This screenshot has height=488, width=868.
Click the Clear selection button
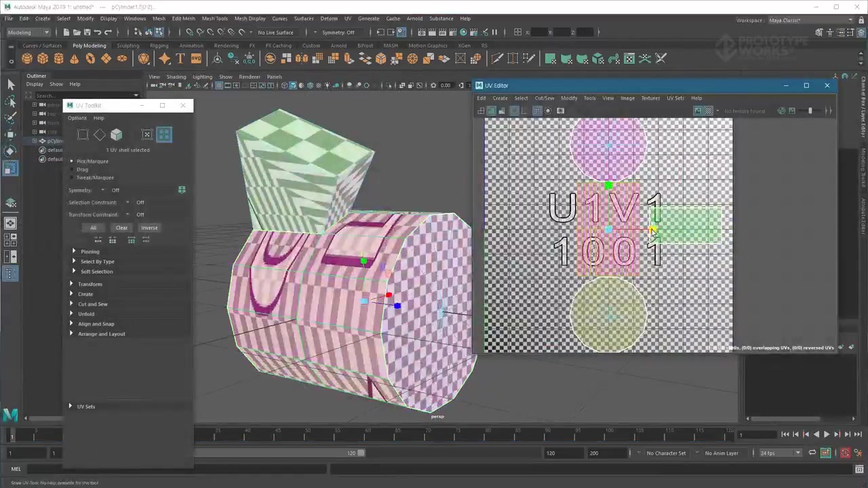pyautogui.click(x=121, y=228)
